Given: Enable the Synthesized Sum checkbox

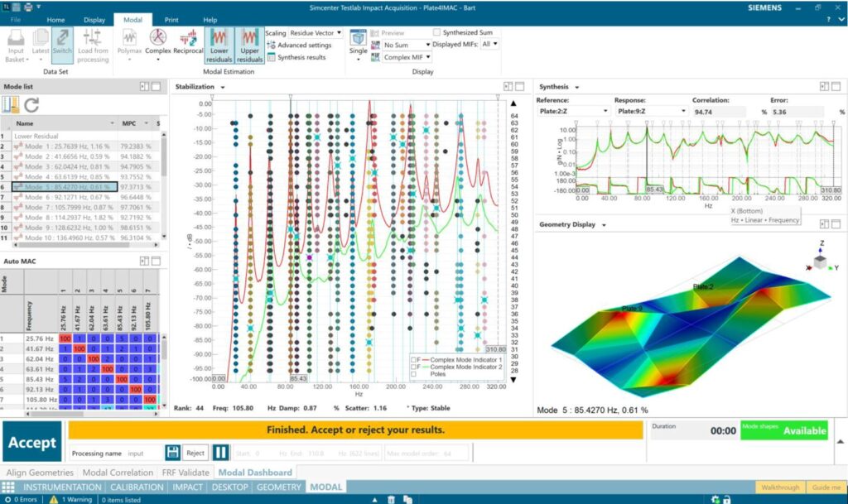Looking at the screenshot, I should coord(437,33).
